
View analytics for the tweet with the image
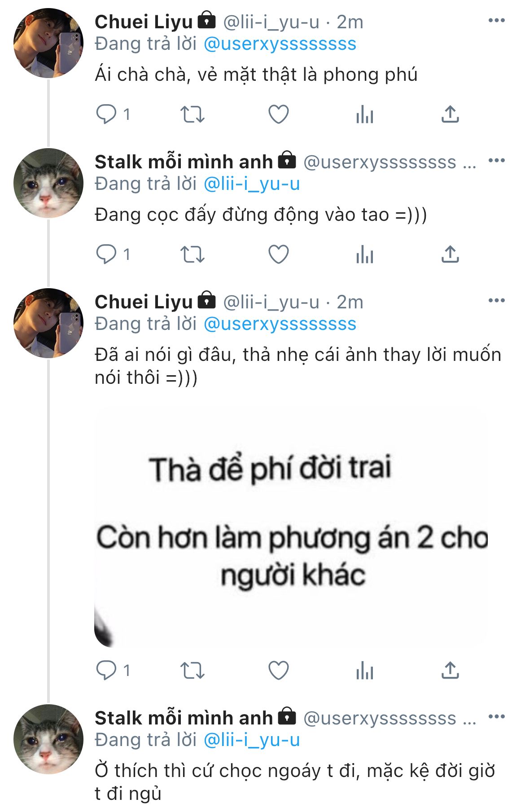[364, 671]
